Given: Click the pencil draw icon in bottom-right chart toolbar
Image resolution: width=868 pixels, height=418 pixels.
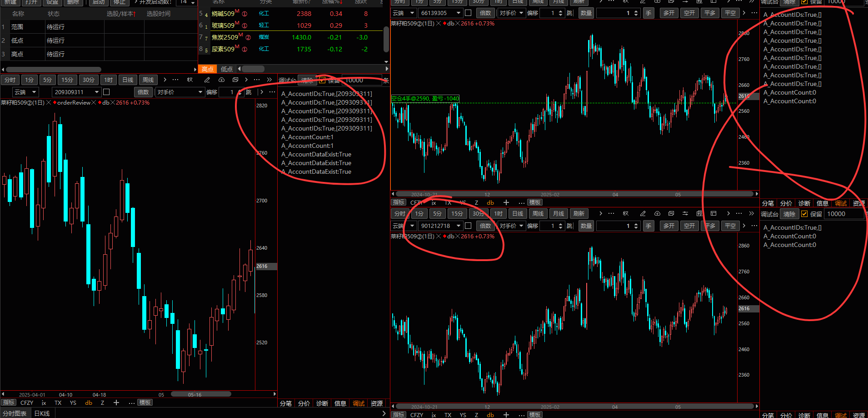Looking at the screenshot, I should point(643,213).
